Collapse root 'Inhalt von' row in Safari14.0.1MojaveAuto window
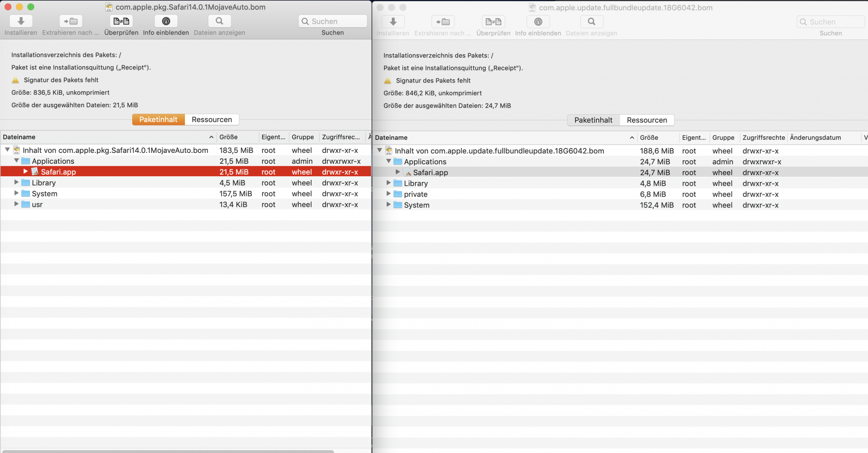 pos(7,150)
